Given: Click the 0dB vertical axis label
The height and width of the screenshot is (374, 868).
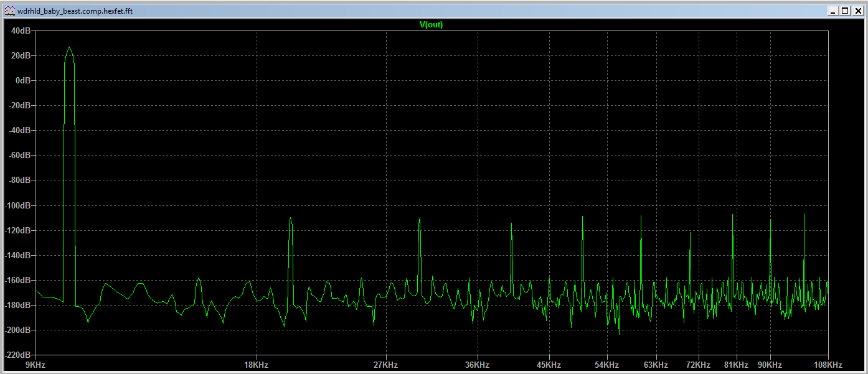Looking at the screenshot, I should 23,80.
